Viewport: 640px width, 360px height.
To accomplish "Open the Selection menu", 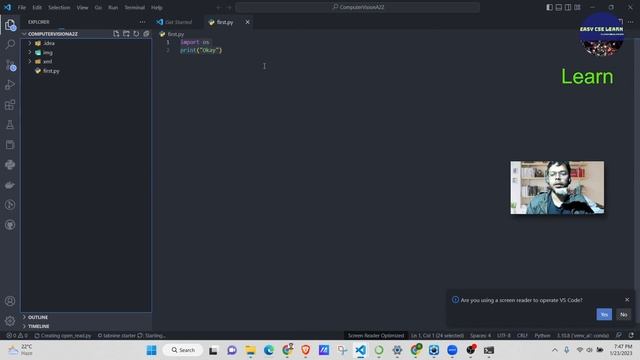I will pos(59,7).
